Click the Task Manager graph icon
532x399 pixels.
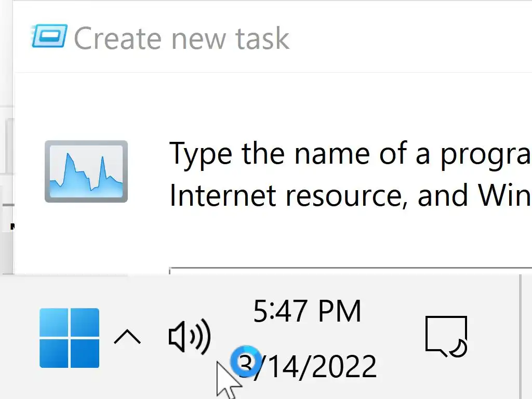(x=86, y=171)
